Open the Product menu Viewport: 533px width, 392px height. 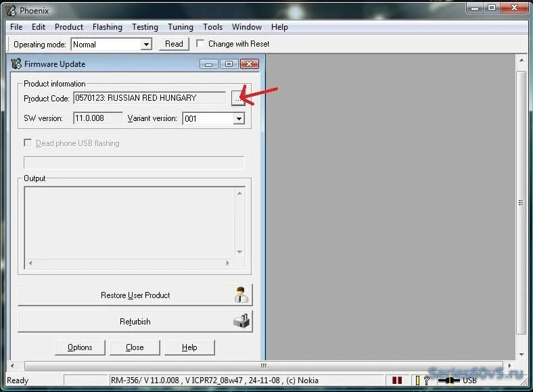point(69,27)
